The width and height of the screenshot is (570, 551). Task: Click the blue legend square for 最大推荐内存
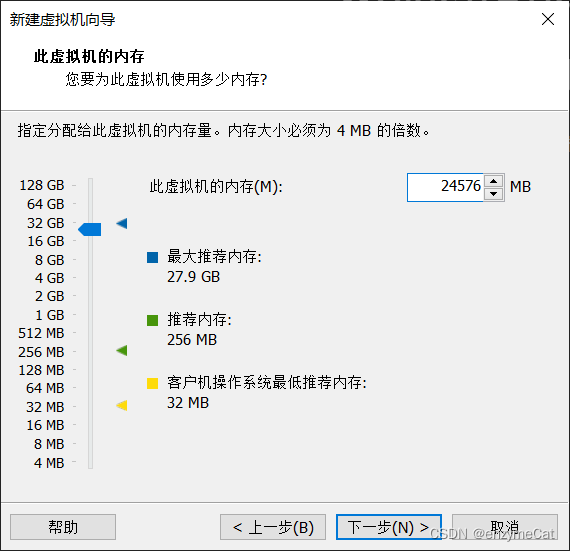[152, 257]
